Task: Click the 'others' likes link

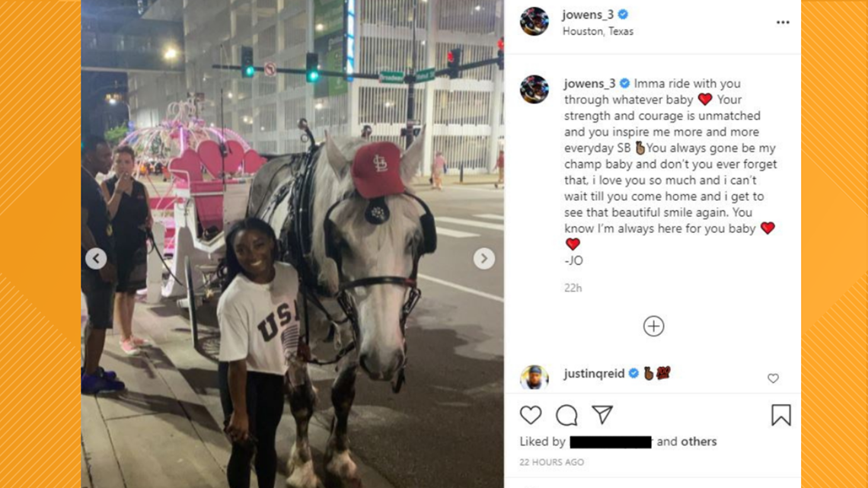Action: (699, 442)
